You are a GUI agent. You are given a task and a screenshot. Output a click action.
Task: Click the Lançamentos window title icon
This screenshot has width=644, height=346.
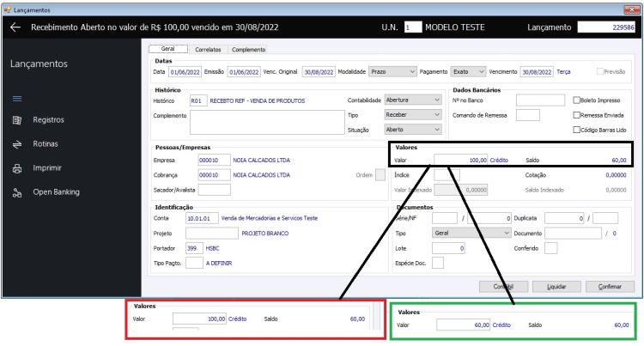[x=8, y=9]
